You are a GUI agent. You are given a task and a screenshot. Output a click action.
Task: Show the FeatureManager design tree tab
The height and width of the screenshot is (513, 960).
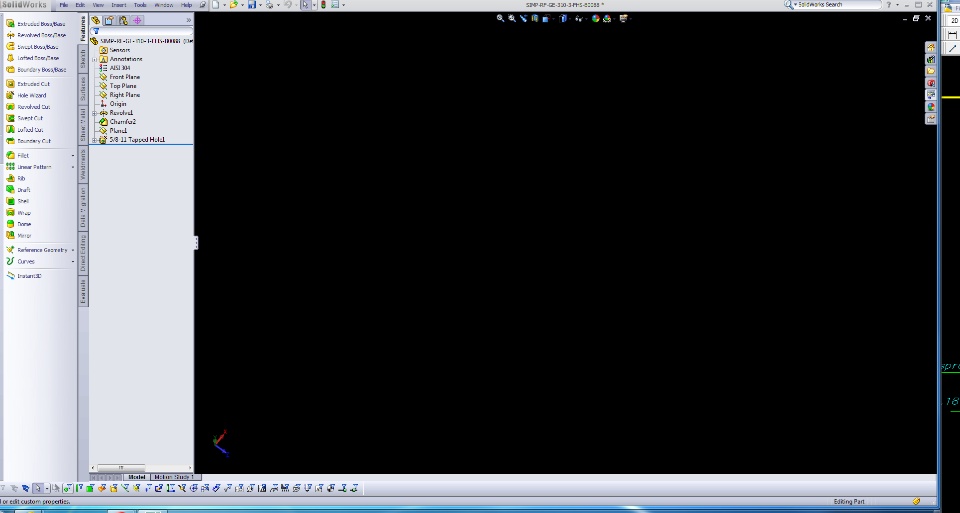[x=96, y=20]
